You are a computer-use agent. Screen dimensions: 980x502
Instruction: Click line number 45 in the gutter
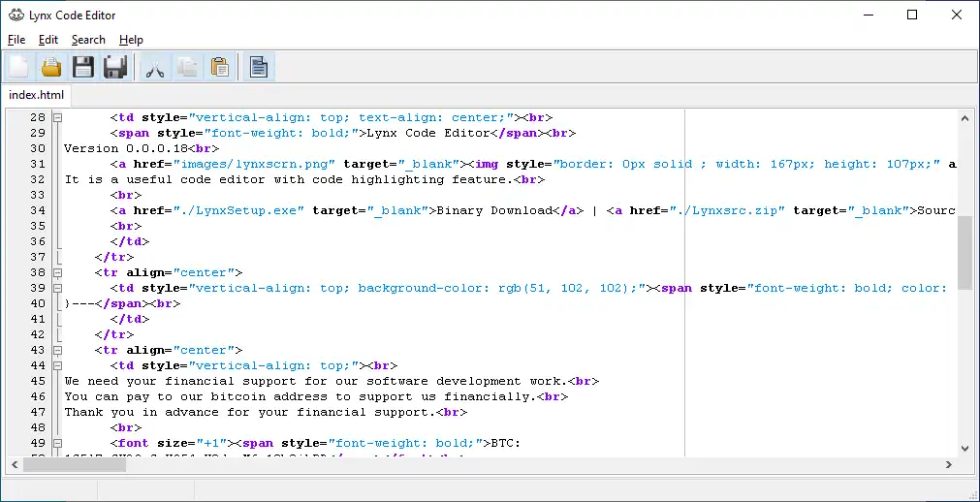click(x=38, y=381)
